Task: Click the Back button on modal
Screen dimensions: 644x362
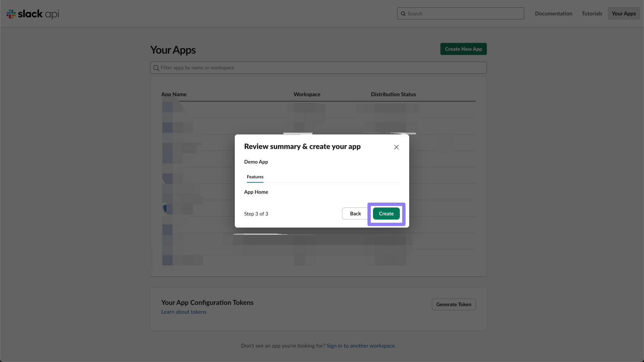Action: [x=355, y=214]
